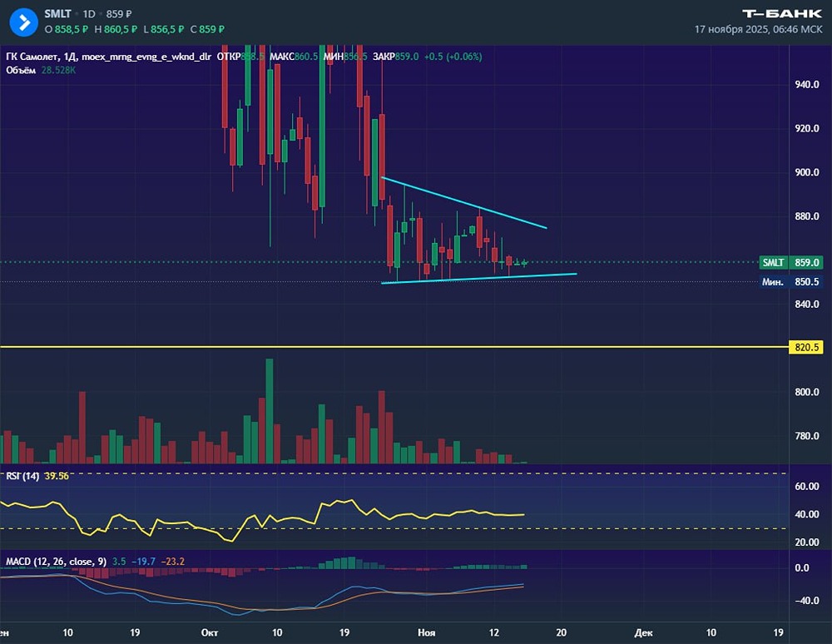Click the Мин. 850.5 price label

[790, 282]
